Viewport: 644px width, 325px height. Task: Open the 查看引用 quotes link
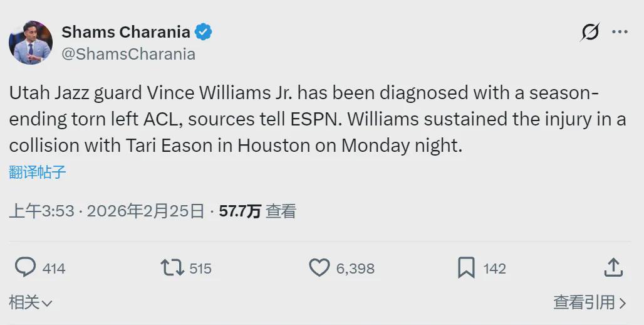pos(589,303)
